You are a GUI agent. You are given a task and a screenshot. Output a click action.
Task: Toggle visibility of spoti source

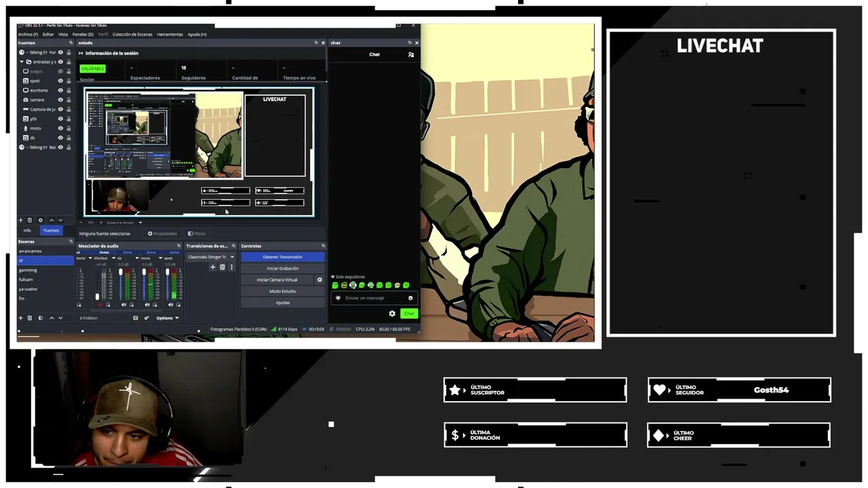(60, 81)
